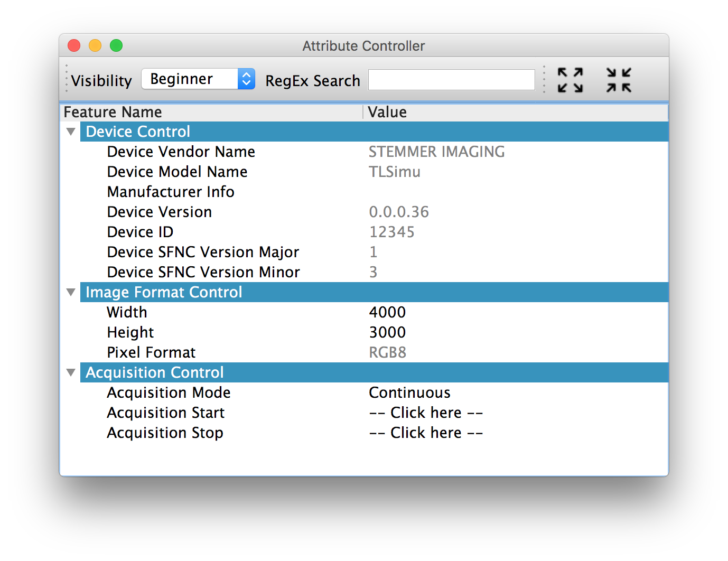The height and width of the screenshot is (561, 728).
Task: Select Device SFNC Version Minor row
Action: coord(364,272)
